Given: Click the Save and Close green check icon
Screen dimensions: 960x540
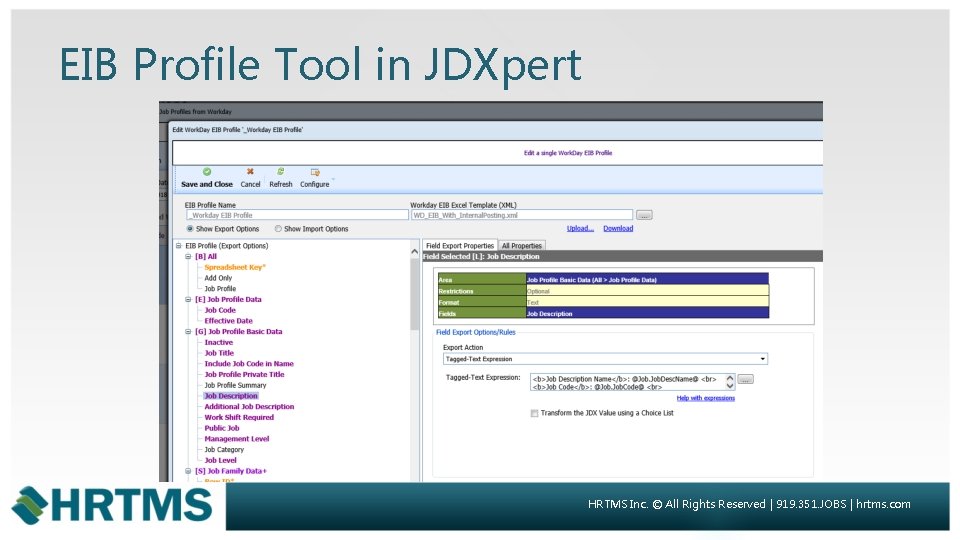Looking at the screenshot, I should point(207,172).
